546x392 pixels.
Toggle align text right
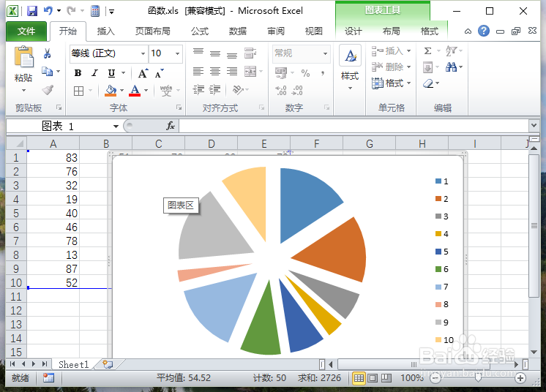coord(232,72)
